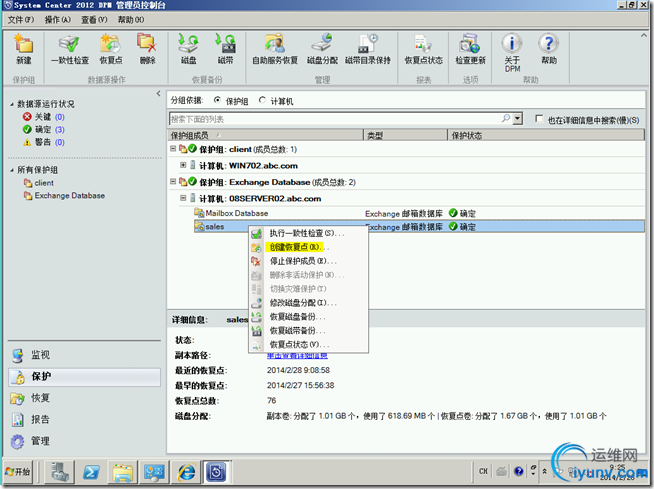Choose 停止保护成员 in context menu

pos(308,261)
